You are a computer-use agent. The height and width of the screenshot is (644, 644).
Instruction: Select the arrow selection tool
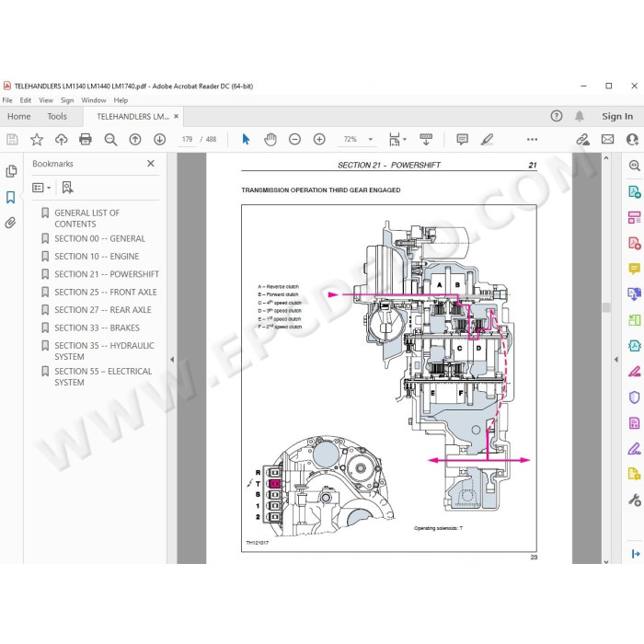coord(246,140)
